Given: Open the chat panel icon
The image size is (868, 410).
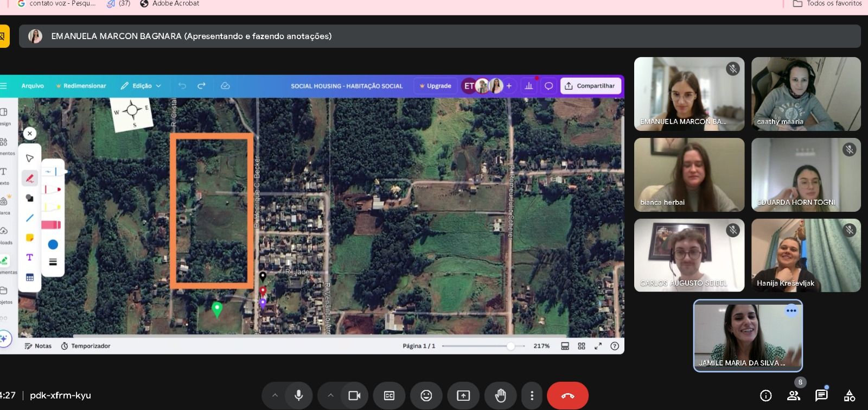Looking at the screenshot, I should click(x=821, y=395).
